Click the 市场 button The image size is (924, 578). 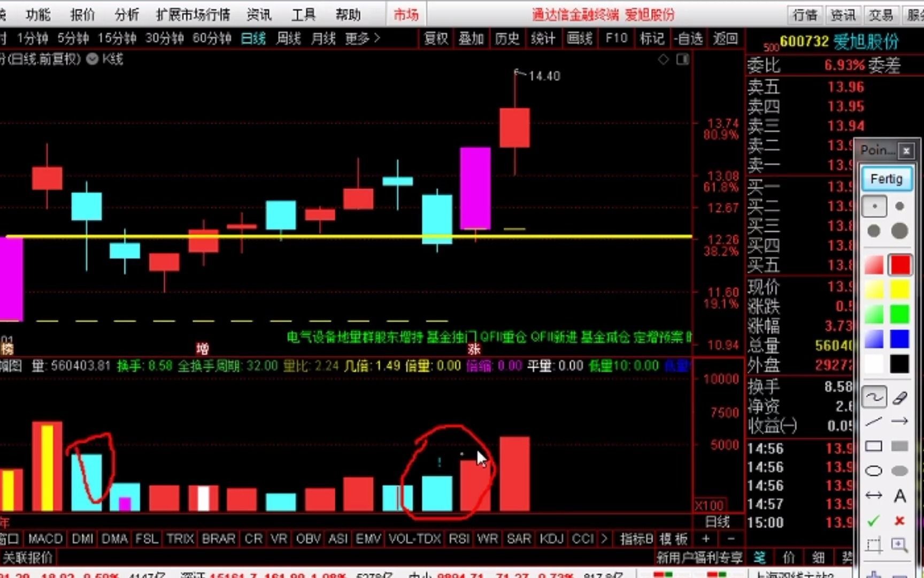tap(406, 14)
